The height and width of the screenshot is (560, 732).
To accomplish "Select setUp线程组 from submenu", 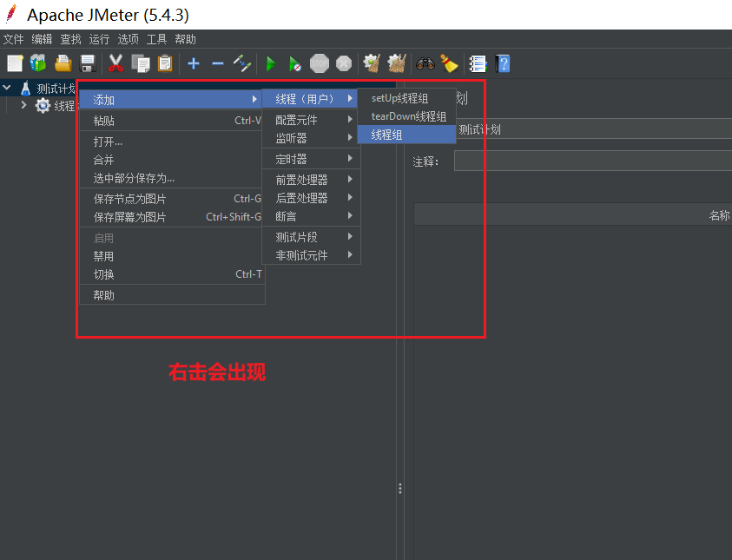I will pyautogui.click(x=406, y=98).
